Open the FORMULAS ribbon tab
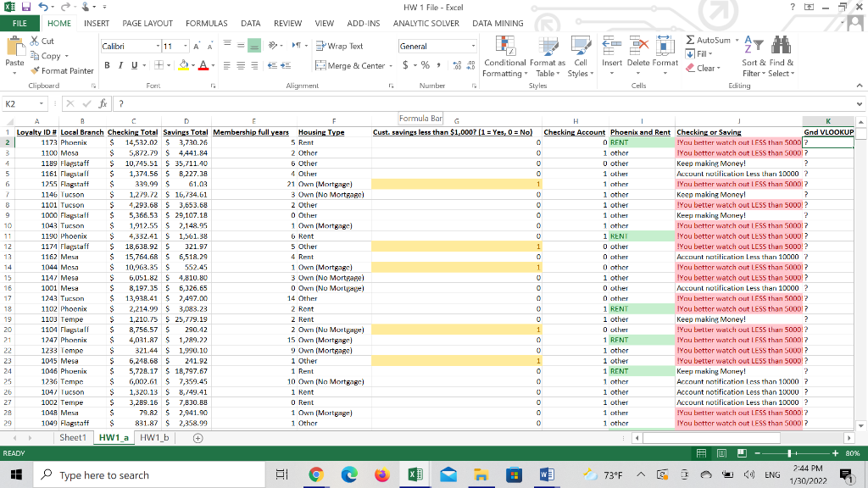This screenshot has width=868, height=488. (x=206, y=24)
